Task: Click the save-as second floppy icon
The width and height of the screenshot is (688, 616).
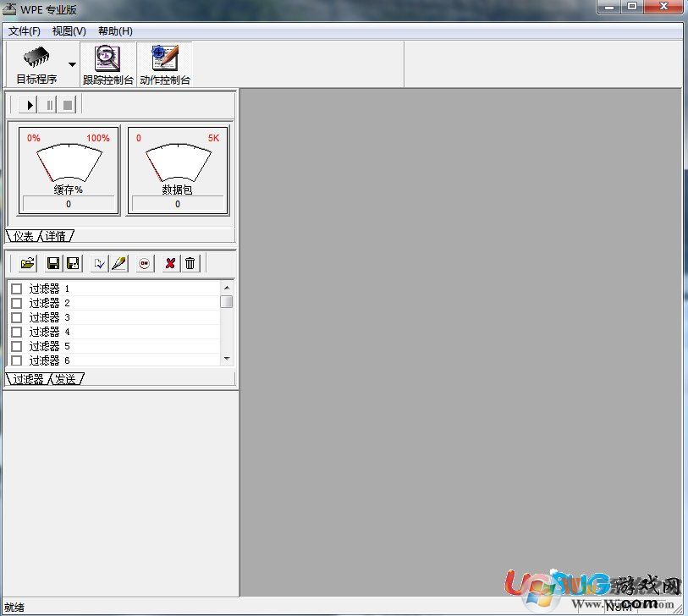Action: pos(73,263)
